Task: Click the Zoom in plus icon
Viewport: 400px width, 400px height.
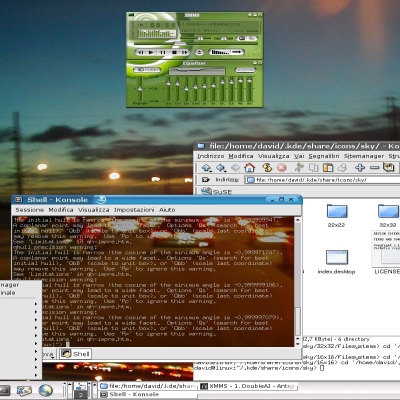Action: 360,167
